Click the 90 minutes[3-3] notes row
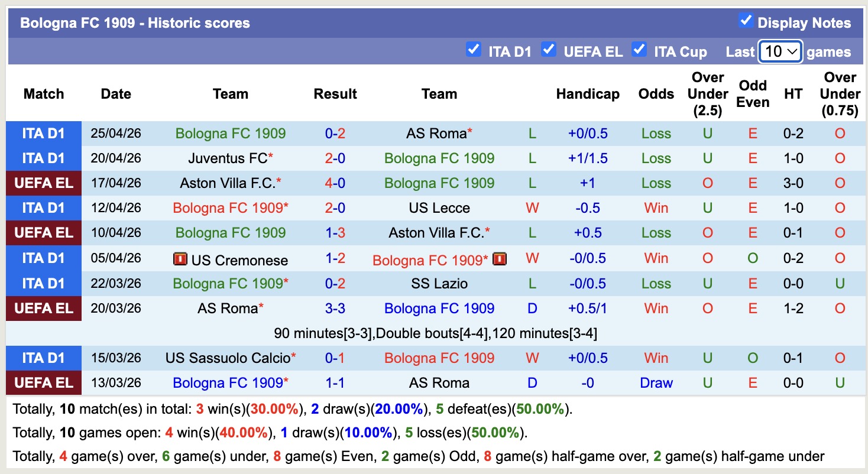Viewport: 868px width, 474px height. pos(436,333)
